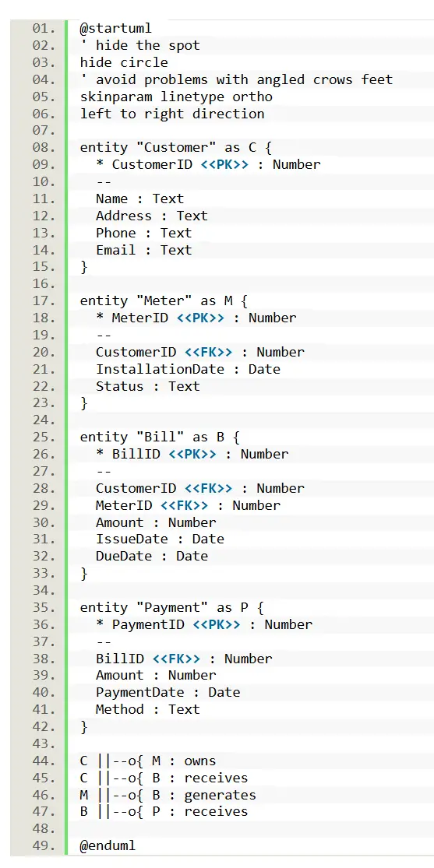The image size is (434, 868).
Task: Click the 'C ||--o{ M : owns' relation
Action: point(148,761)
